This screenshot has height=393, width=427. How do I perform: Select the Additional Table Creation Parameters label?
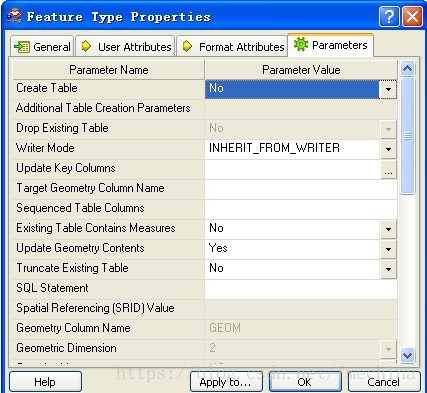pos(103,108)
